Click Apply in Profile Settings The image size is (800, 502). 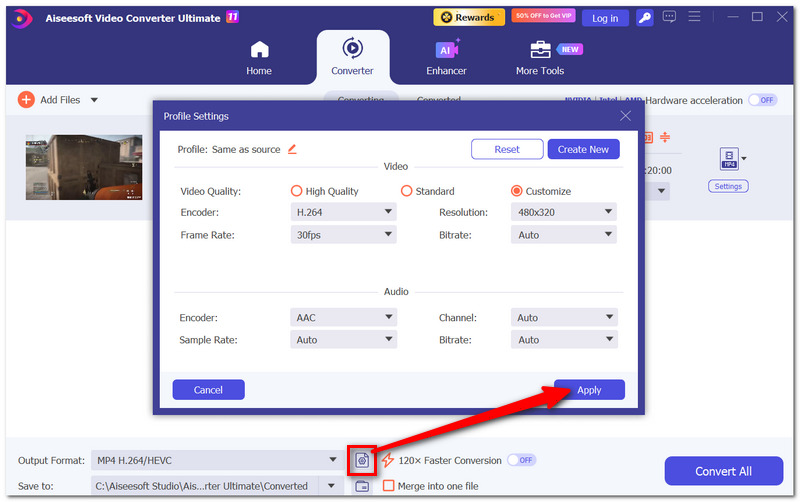click(589, 390)
